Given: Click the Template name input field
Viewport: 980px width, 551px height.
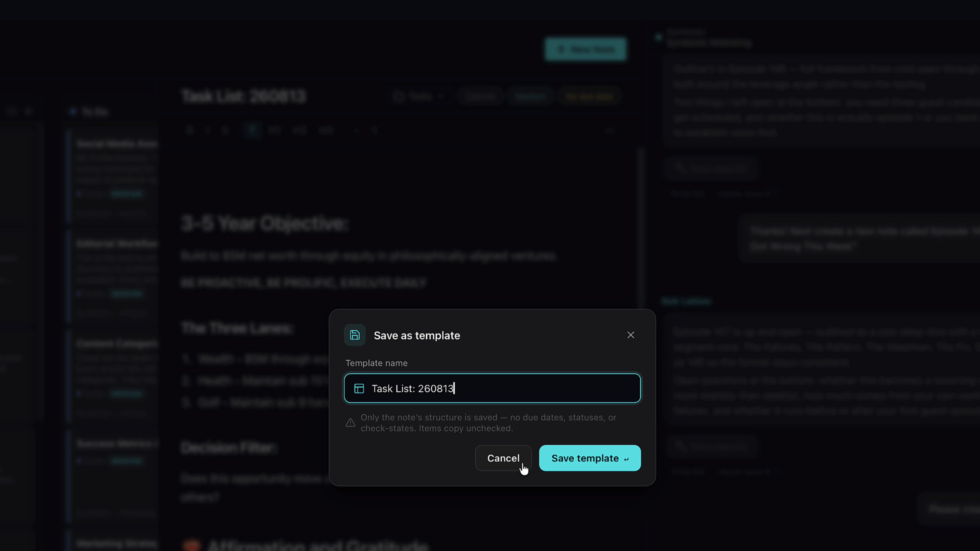Looking at the screenshot, I should coord(492,388).
